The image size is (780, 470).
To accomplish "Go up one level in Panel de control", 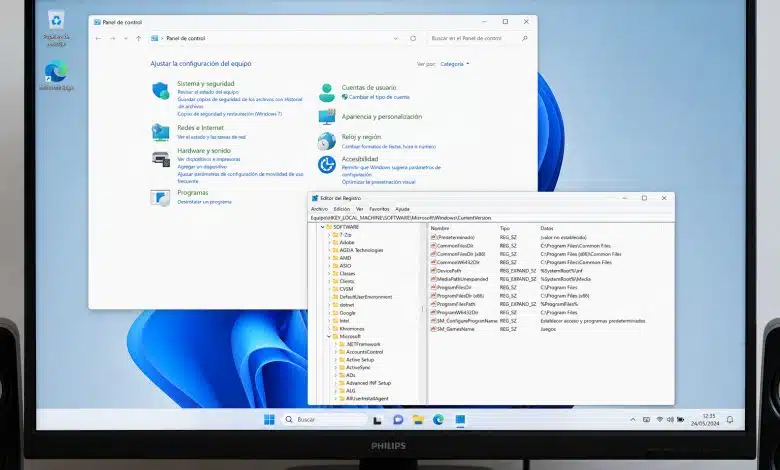I will coord(139,38).
